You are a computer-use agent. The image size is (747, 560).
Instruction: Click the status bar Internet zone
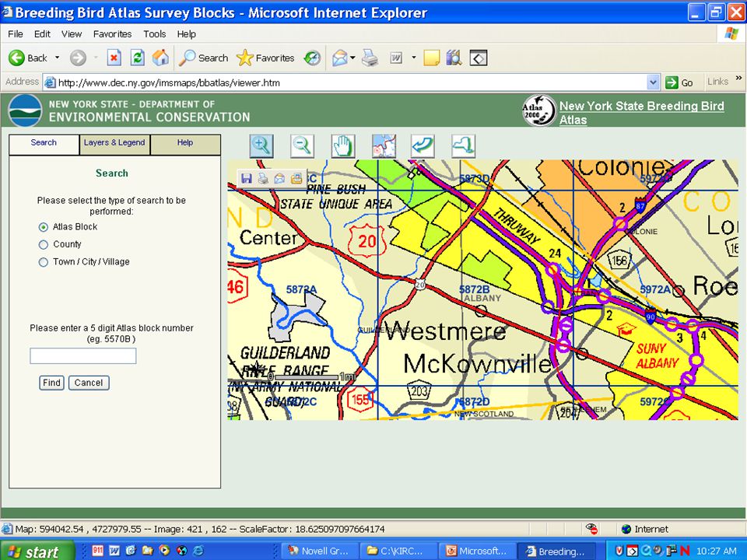[644, 529]
